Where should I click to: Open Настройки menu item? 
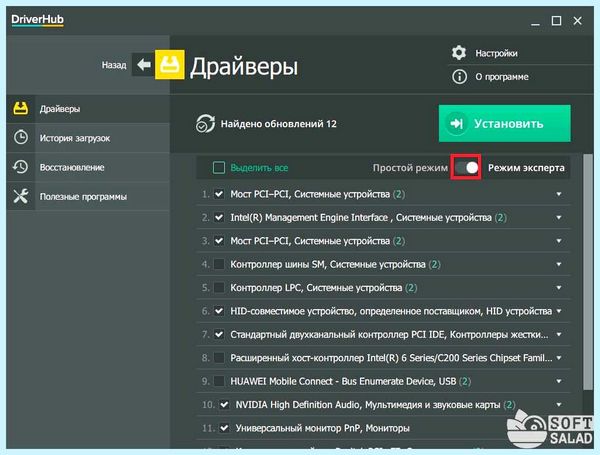(x=496, y=53)
